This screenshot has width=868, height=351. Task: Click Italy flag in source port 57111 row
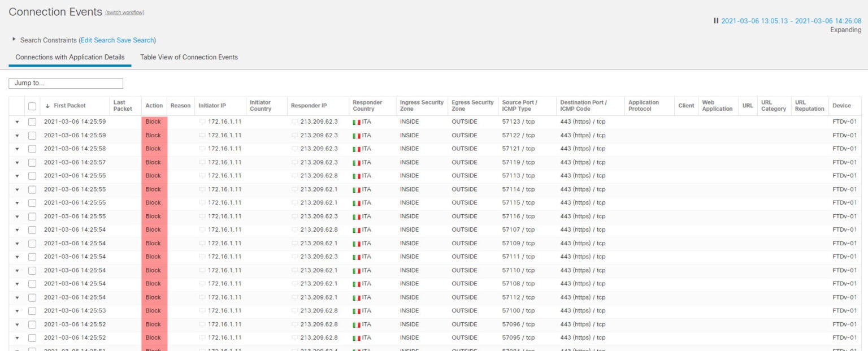357,257
